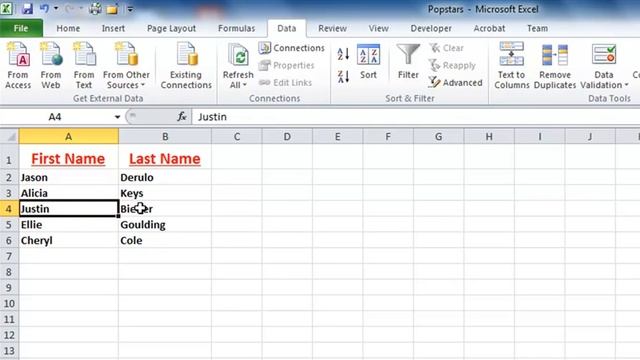Viewport: 640px width, 360px height.
Task: Open the From Other Sources dropdown
Action: point(126,65)
